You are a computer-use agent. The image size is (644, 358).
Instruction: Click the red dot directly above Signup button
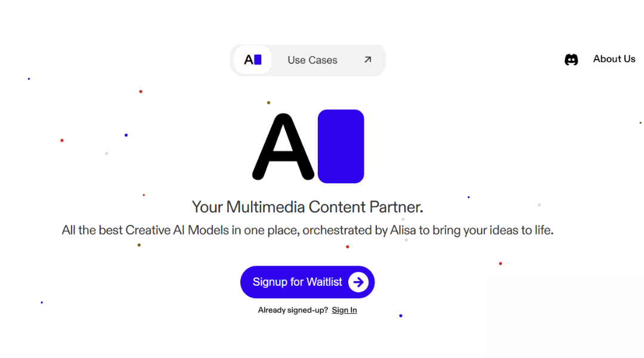point(348,246)
